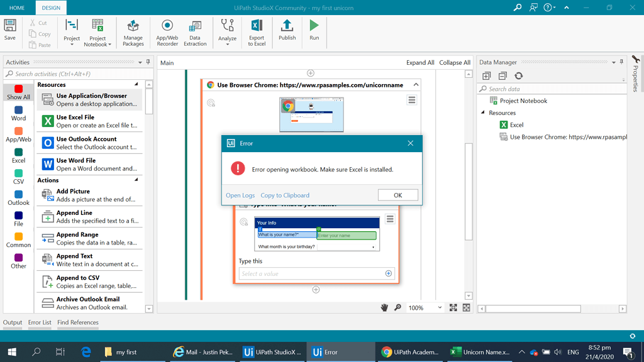Dismiss the error dialog with OK
Viewport: 644px width, 362px height.
click(398, 195)
